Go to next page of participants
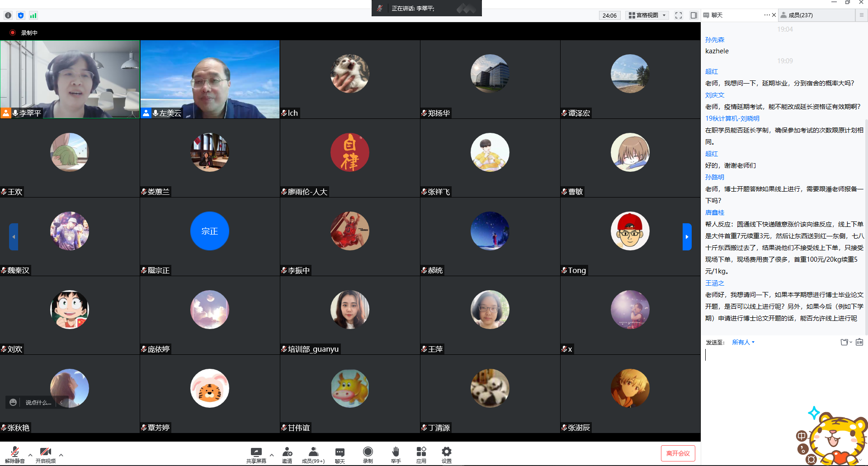 (687, 236)
